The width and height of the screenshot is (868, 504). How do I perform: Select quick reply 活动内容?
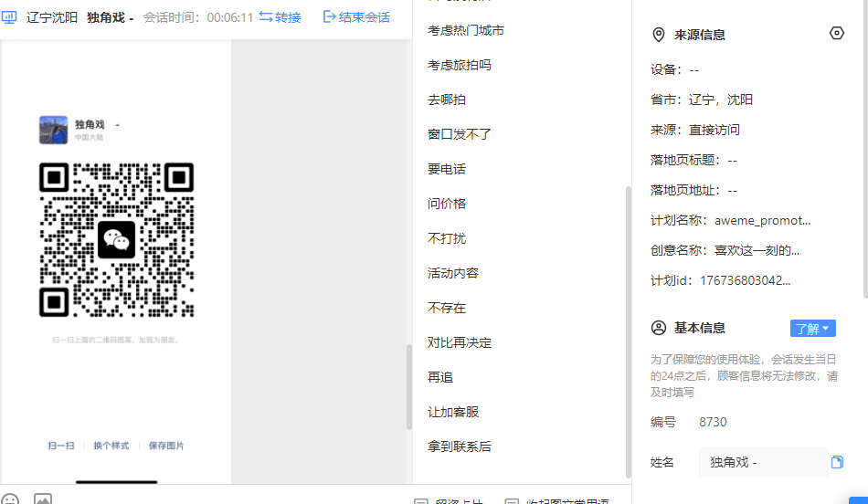pyautogui.click(x=453, y=273)
